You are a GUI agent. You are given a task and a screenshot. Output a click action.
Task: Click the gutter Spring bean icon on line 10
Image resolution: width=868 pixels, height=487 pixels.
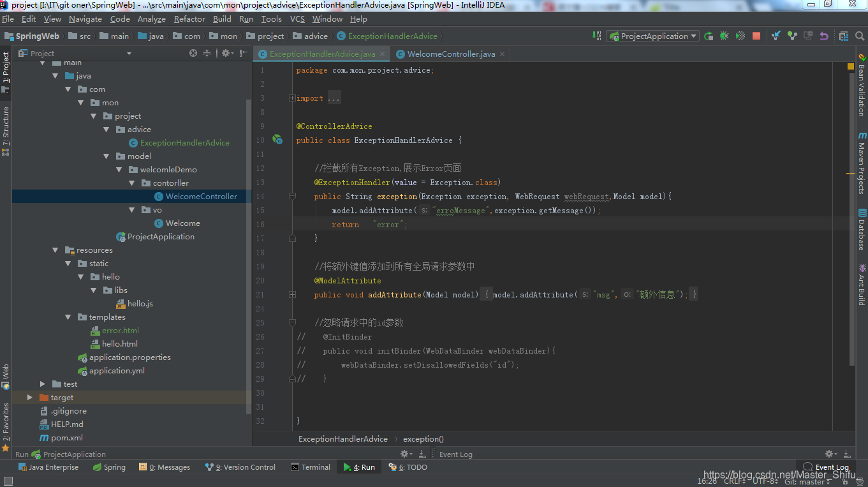277,139
